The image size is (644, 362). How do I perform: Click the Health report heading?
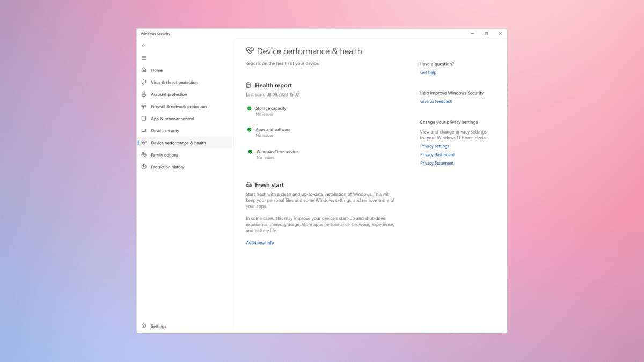click(x=274, y=85)
